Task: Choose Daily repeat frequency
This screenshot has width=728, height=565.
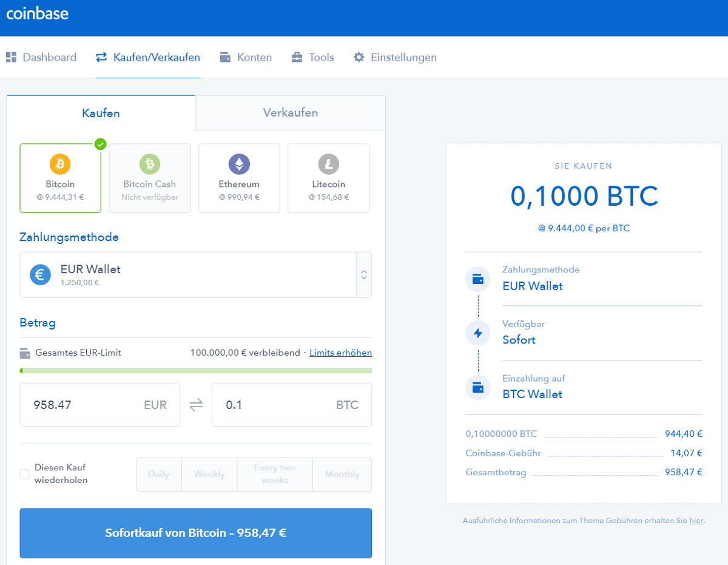Action: pos(158,475)
